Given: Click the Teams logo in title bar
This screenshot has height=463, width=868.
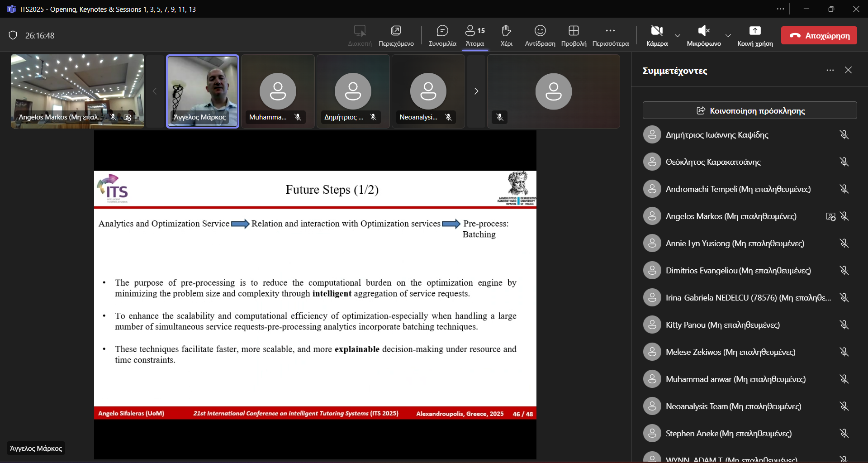Looking at the screenshot, I should tap(11, 9).
